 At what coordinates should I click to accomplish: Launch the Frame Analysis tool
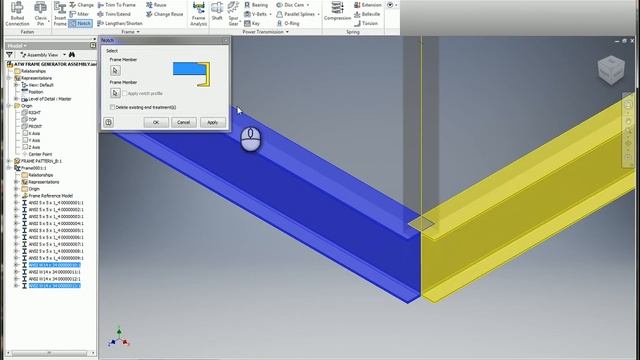coord(198,14)
